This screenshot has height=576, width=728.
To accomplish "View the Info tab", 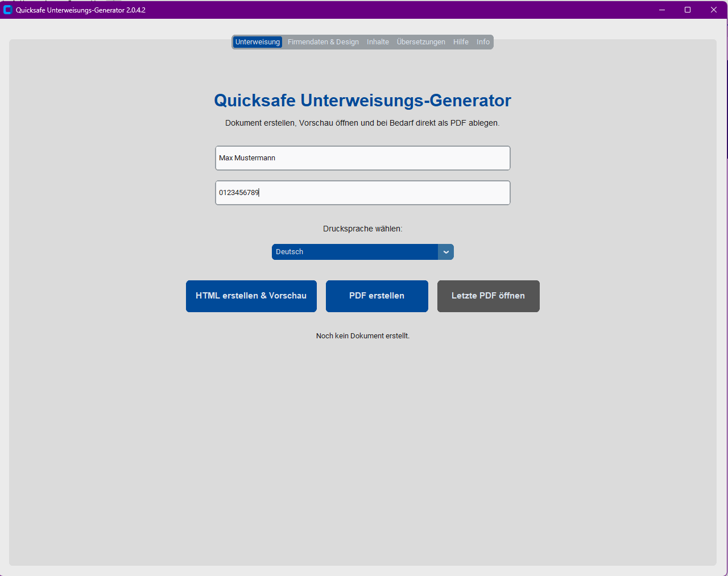I will 483,42.
